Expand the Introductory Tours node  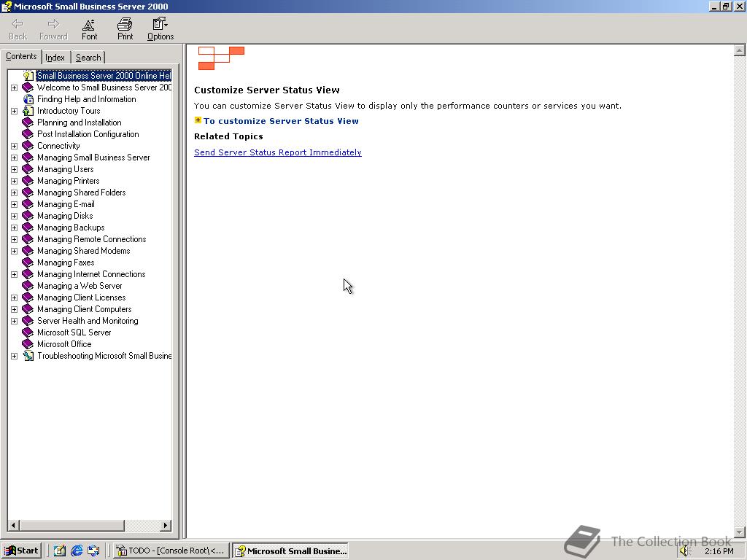15,111
